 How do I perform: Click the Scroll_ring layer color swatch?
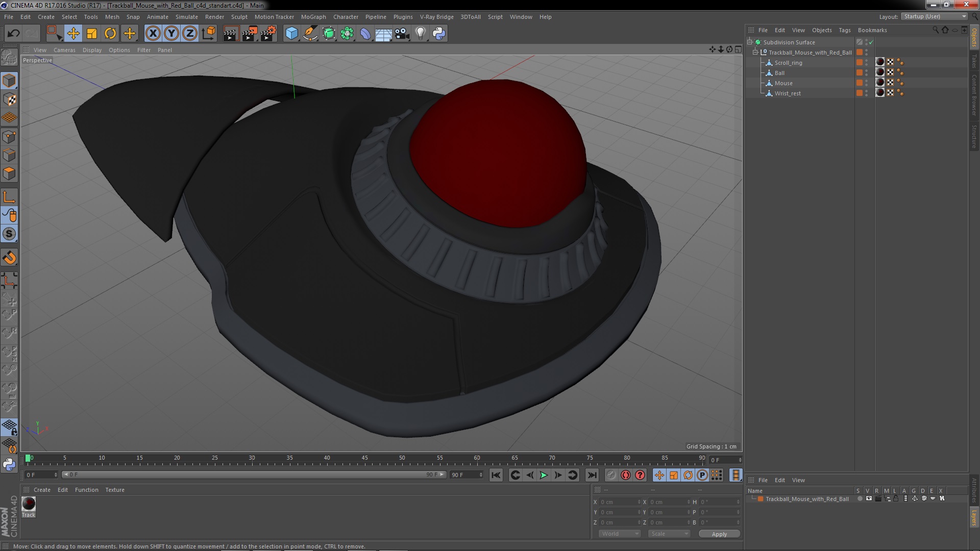(x=860, y=62)
